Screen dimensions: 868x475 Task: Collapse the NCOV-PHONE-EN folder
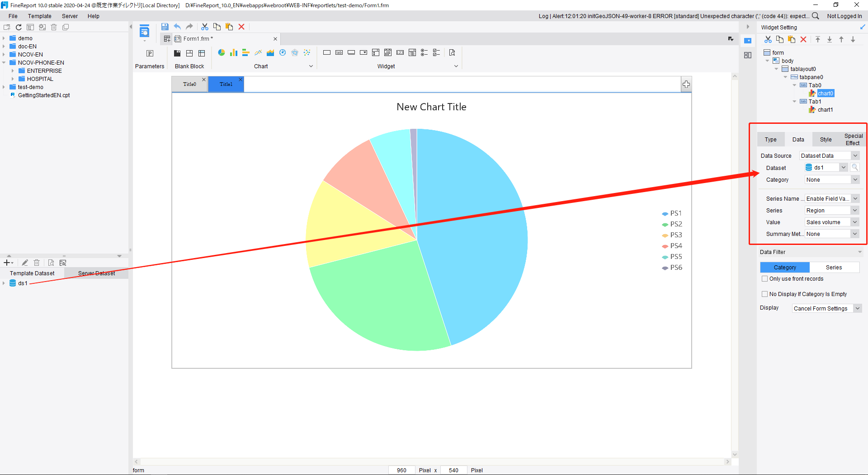(4, 63)
